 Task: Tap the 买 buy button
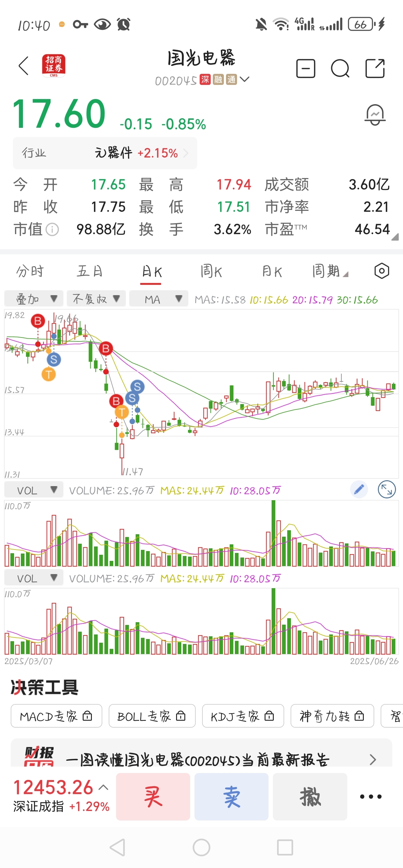click(x=153, y=797)
